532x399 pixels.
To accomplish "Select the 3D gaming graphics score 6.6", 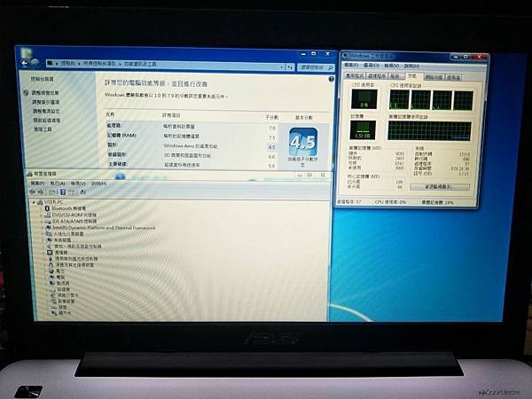I will [272, 157].
